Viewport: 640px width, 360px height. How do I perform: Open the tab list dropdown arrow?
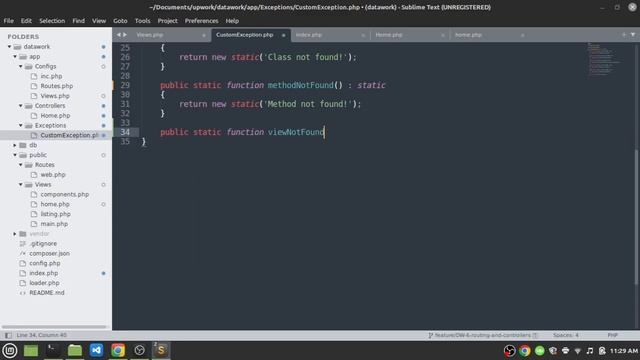(633, 35)
